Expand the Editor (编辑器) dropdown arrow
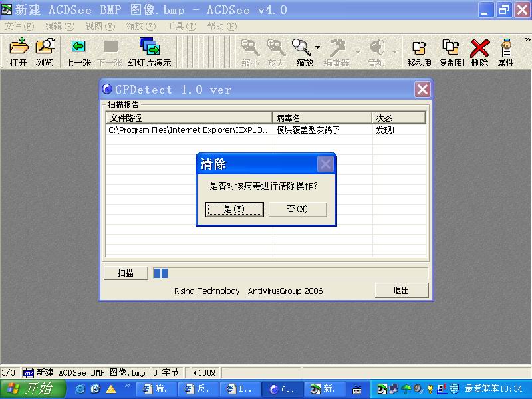 [358, 52]
